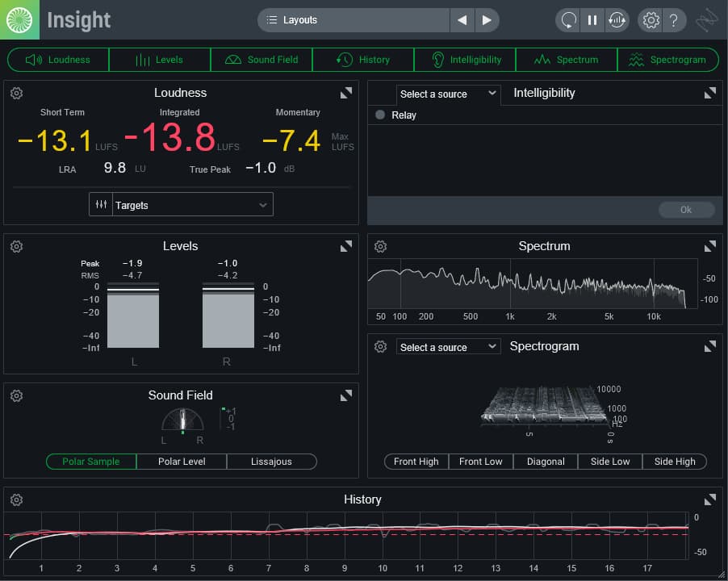Viewport: 728px width, 581px height.
Task: Expand the Sound Field panel
Action: click(x=346, y=396)
